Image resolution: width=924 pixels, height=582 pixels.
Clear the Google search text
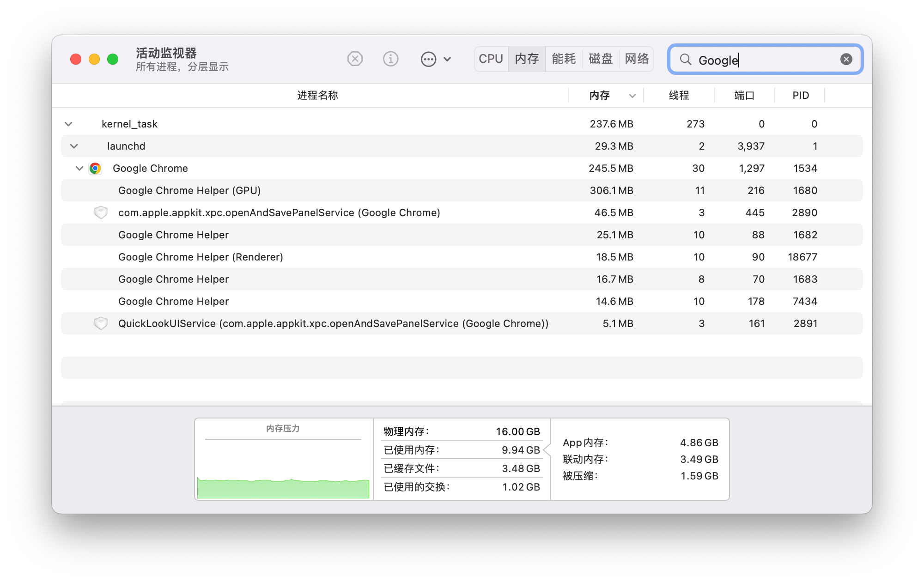click(846, 59)
